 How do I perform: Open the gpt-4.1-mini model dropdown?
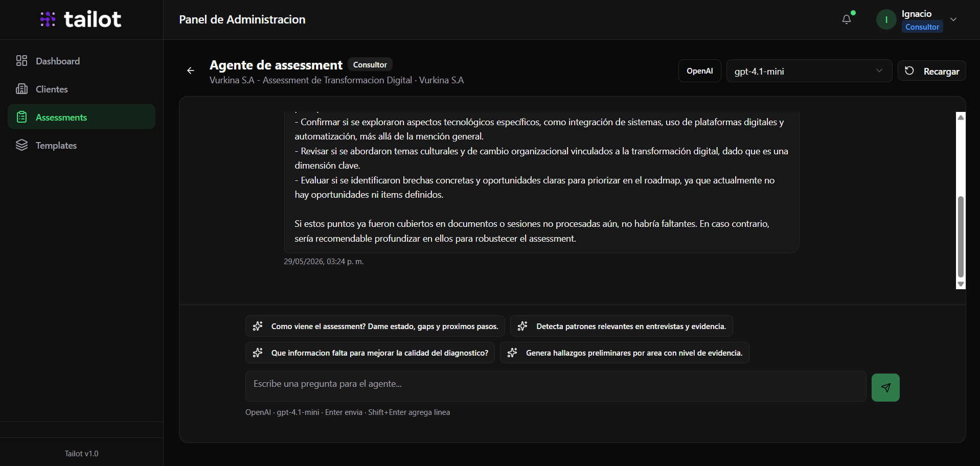pos(809,71)
